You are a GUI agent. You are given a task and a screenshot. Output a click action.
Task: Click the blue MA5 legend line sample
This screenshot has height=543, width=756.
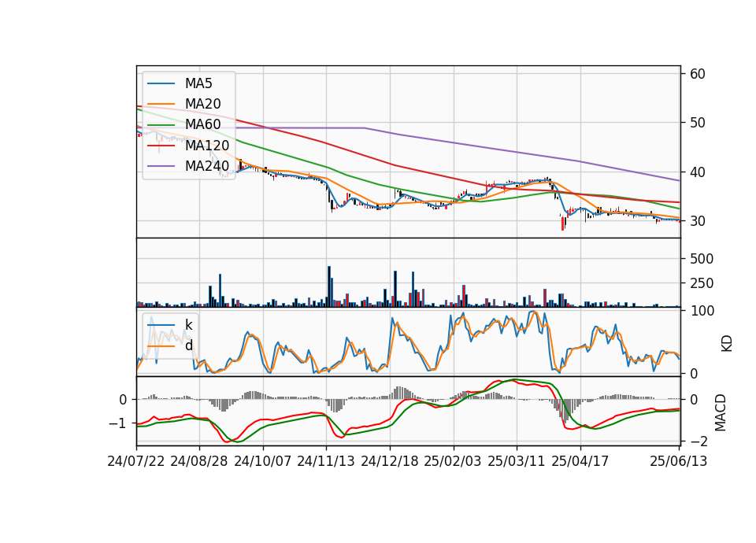tap(161, 83)
